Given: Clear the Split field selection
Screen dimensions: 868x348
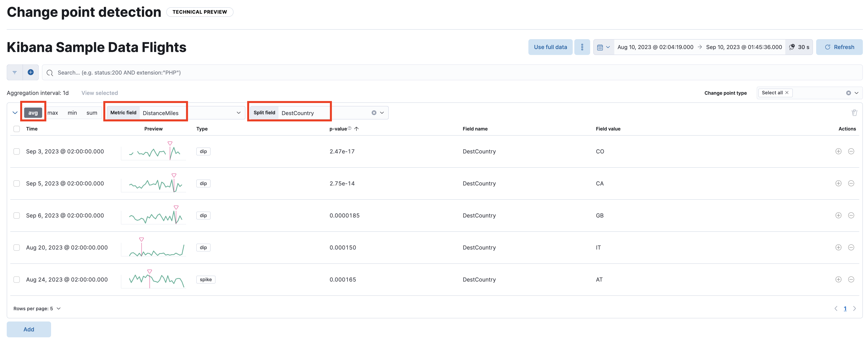Looking at the screenshot, I should (374, 113).
